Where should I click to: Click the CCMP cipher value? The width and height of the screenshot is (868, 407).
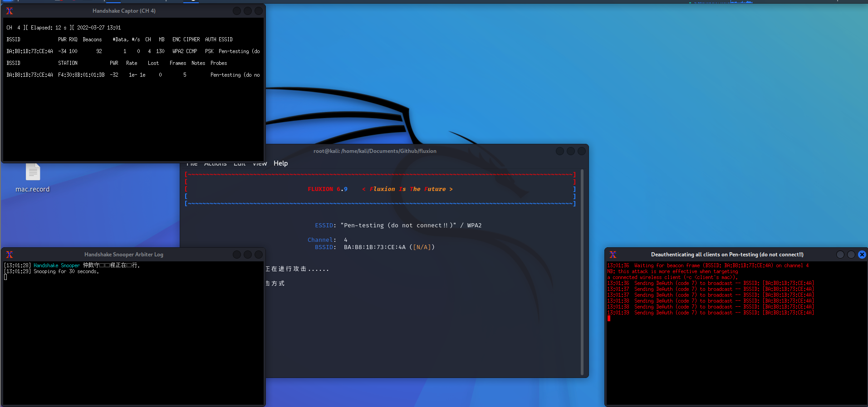tap(191, 51)
